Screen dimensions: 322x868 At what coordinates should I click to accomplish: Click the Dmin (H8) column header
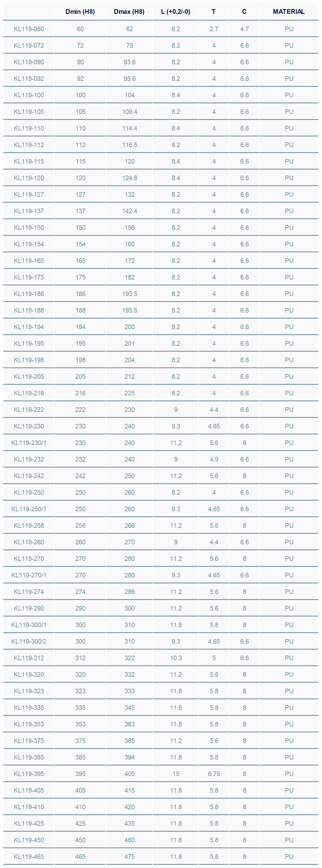coord(80,12)
